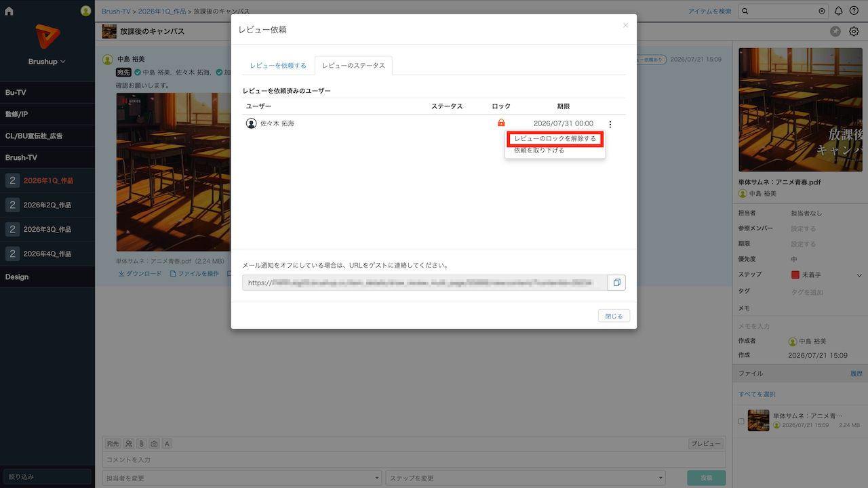Switch to the レビューのステータス tab
The height and width of the screenshot is (488, 868).
click(x=353, y=66)
